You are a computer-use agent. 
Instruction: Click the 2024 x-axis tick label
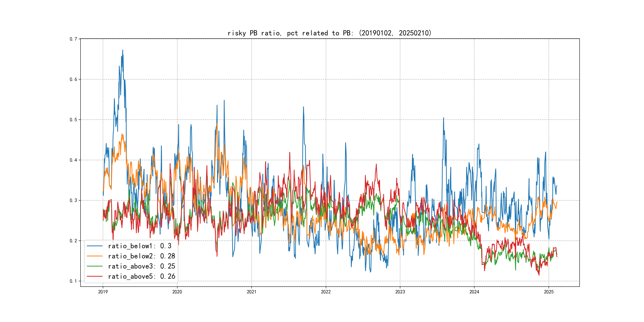pos(474,292)
